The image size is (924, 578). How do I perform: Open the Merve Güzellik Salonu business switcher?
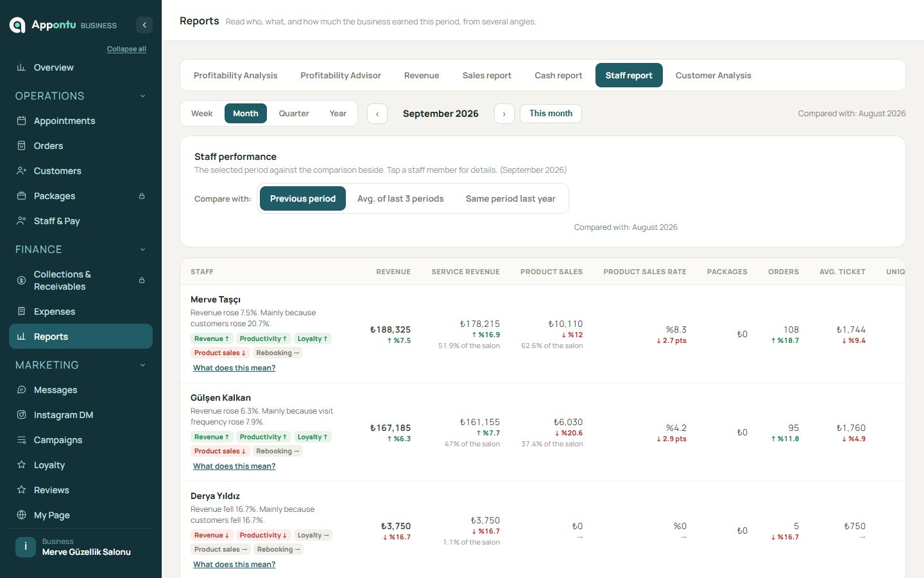click(x=81, y=547)
